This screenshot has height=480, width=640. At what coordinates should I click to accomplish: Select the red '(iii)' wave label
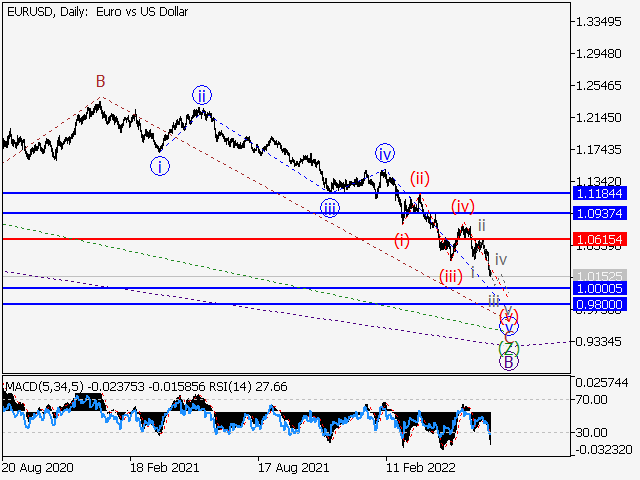[451, 276]
